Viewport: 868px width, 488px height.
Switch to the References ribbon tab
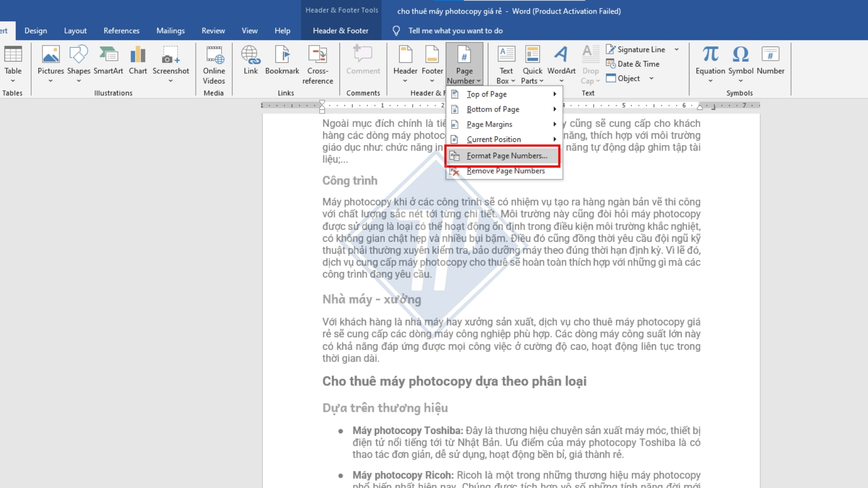click(x=121, y=30)
